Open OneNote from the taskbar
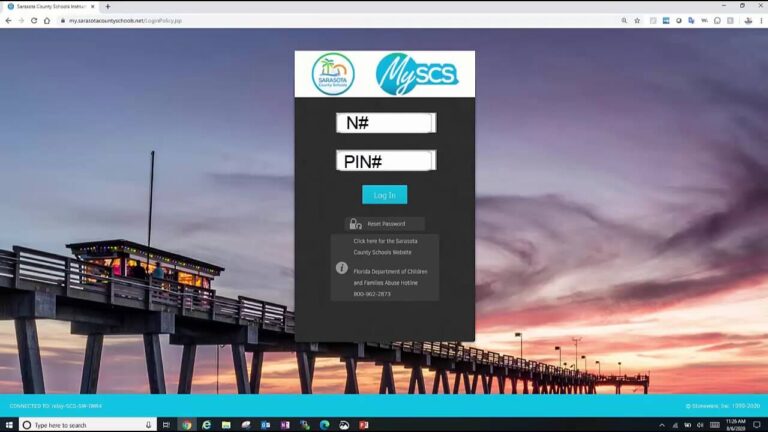 (285, 425)
